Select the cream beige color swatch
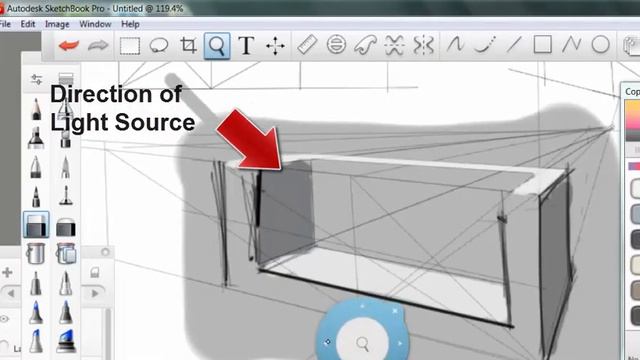 pos(636,265)
